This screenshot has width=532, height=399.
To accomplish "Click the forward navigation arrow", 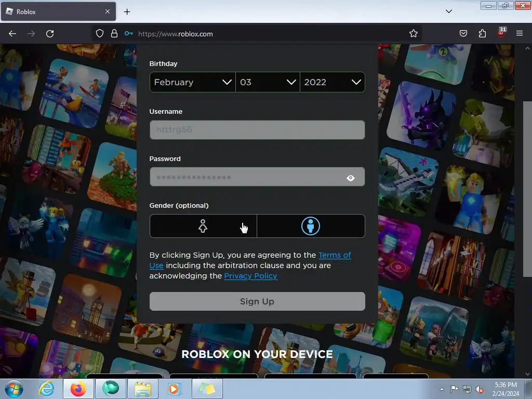I will (31, 34).
